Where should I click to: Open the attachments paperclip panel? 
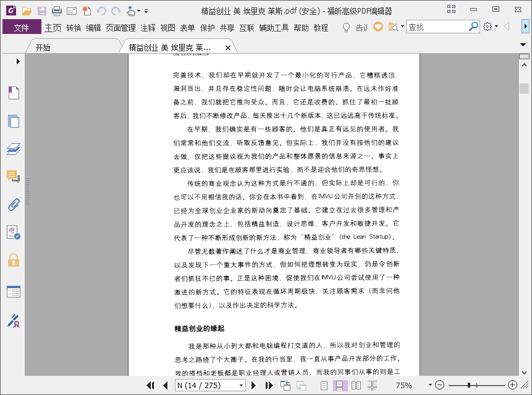[14, 205]
